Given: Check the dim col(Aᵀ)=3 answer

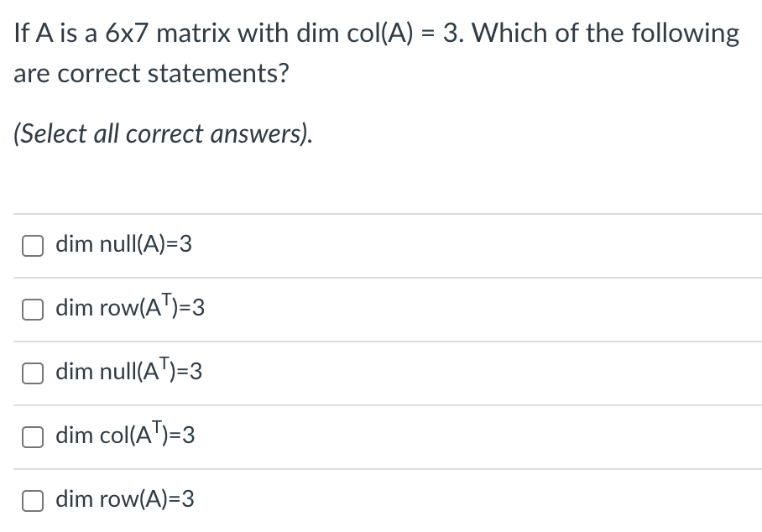Looking at the screenshot, I should (32, 436).
